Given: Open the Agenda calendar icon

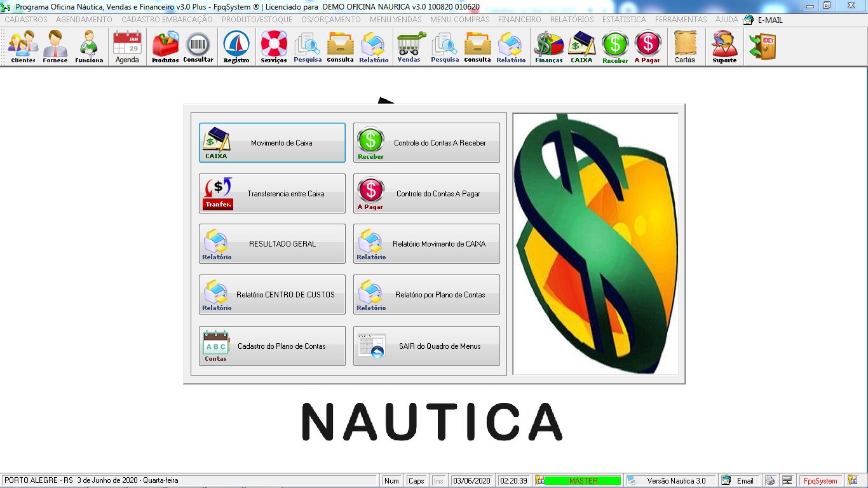Looking at the screenshot, I should (x=127, y=47).
